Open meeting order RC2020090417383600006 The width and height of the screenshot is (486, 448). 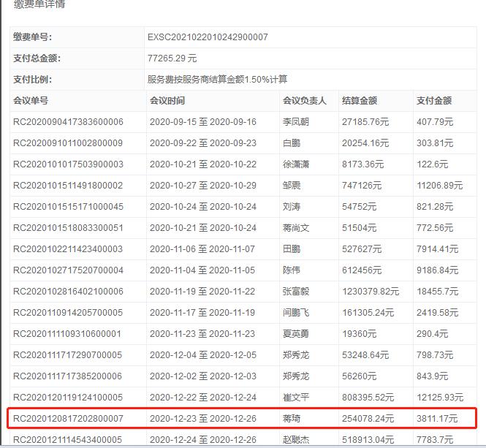[x=69, y=122]
